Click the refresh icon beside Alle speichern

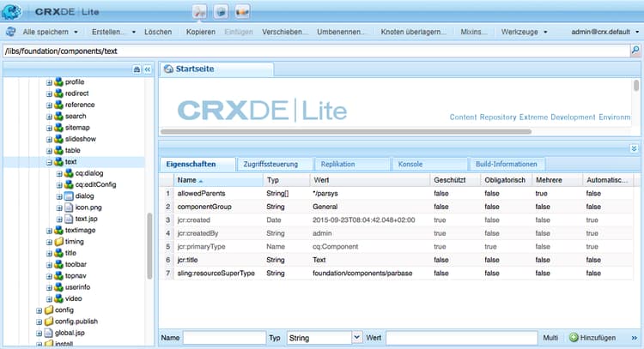tap(11, 32)
